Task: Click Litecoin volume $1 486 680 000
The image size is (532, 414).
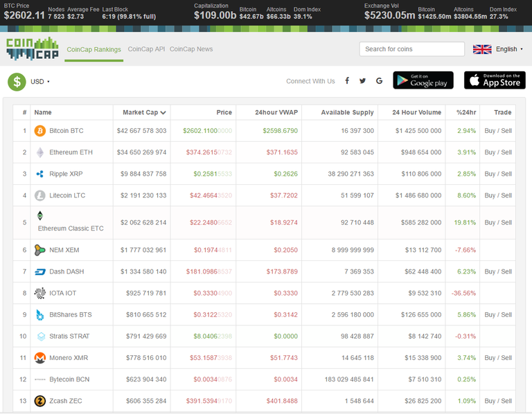Action: point(418,195)
